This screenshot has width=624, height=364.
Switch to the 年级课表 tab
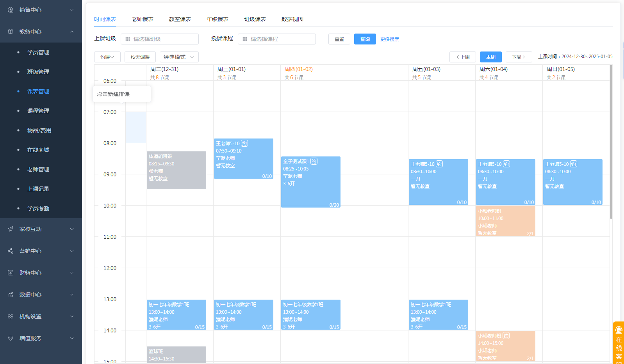218,19
